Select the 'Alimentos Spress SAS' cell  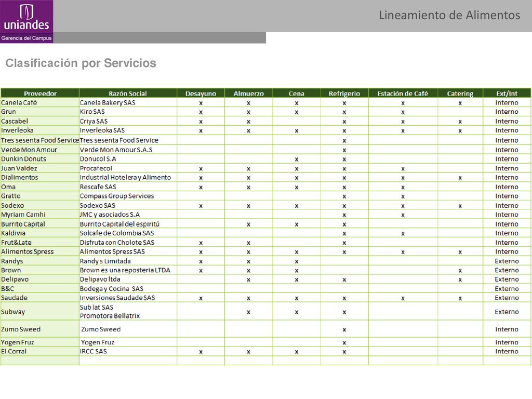128,252
